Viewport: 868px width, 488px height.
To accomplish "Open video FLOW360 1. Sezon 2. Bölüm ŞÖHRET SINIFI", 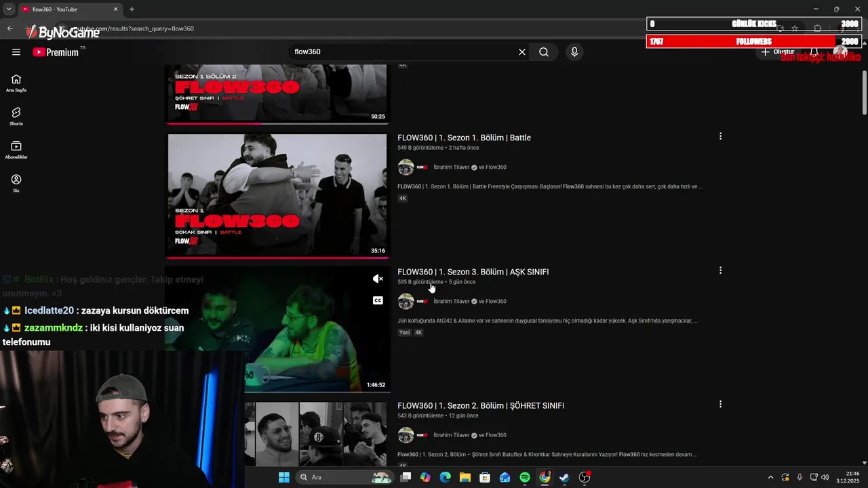I will (x=481, y=405).
